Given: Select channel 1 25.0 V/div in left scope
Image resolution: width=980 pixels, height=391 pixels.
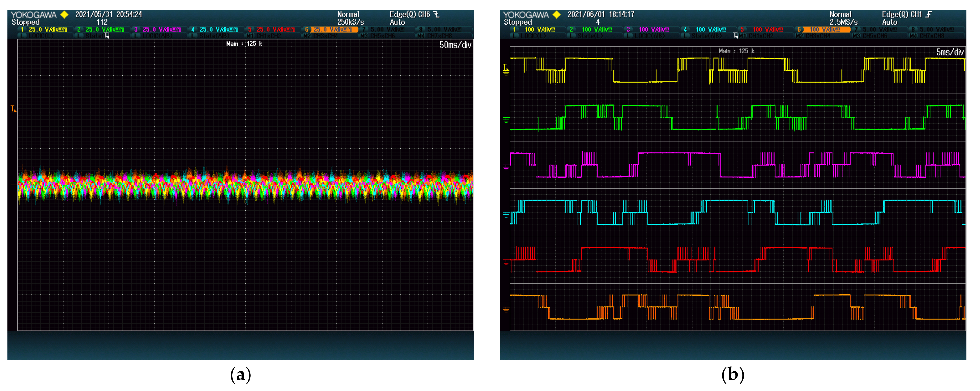Looking at the screenshot, I should click(x=44, y=30).
